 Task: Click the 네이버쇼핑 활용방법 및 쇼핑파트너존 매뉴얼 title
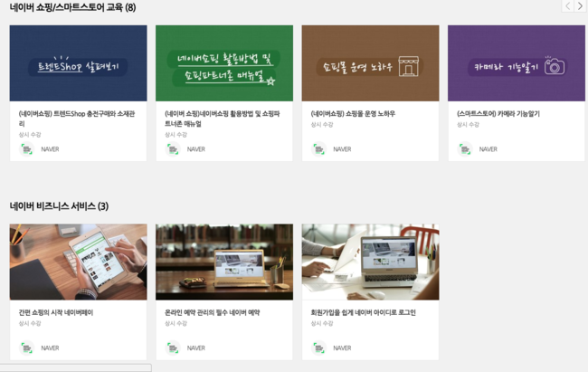(223, 119)
